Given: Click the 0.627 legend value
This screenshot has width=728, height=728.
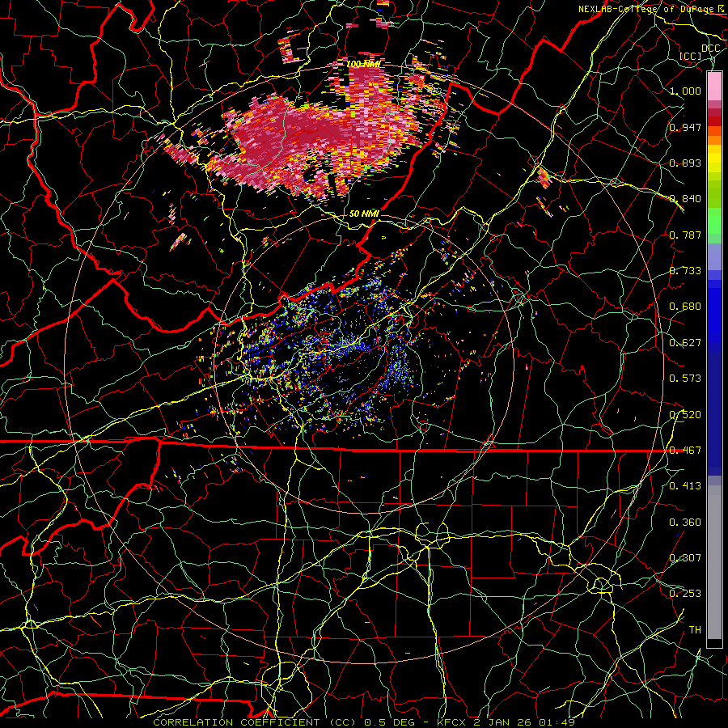Looking at the screenshot, I should pyautogui.click(x=685, y=343).
